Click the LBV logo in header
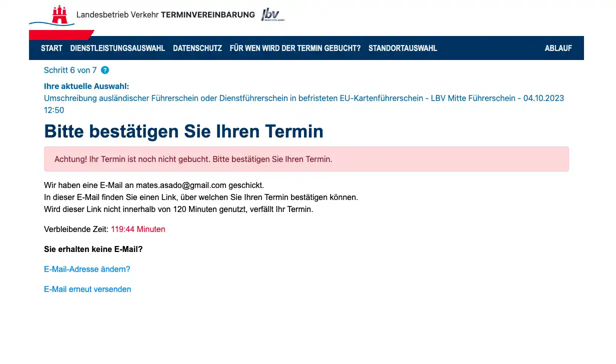This screenshot has width=616, height=364. coord(271,15)
